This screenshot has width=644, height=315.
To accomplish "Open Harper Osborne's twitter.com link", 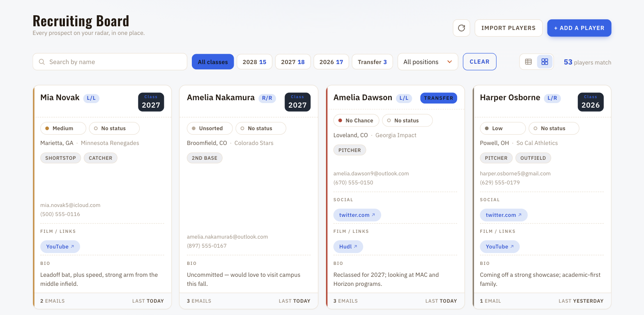I will (x=504, y=215).
